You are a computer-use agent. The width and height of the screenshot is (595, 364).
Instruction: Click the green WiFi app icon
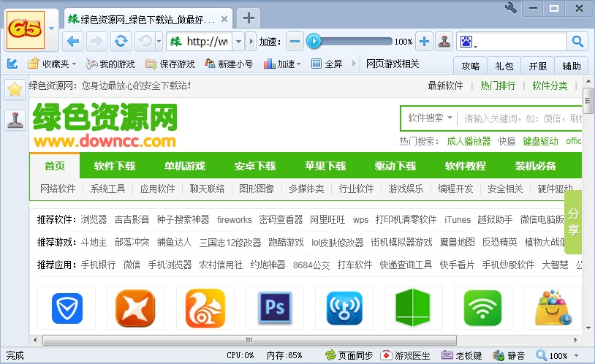[482, 308]
